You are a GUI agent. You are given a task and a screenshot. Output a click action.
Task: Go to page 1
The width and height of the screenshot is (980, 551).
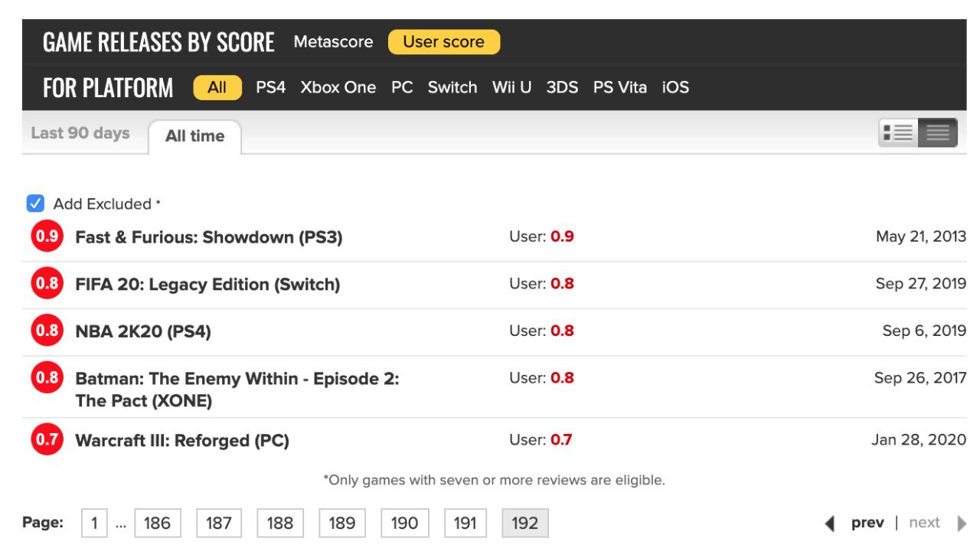pyautogui.click(x=94, y=523)
